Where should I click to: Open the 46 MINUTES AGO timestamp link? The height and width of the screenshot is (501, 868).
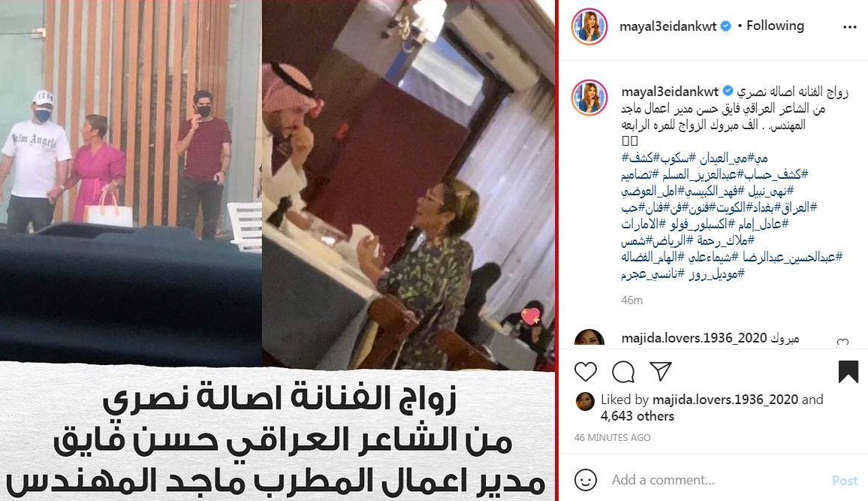pos(612,437)
